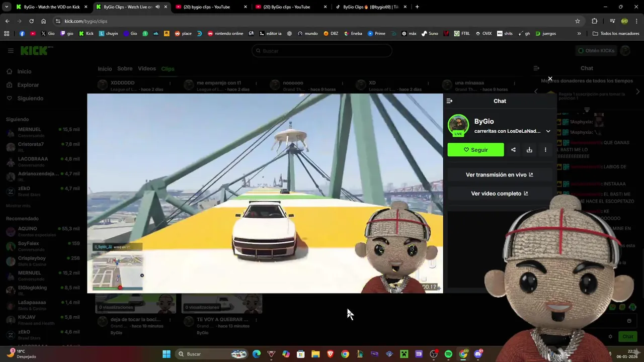Switch to the Videos channel tab

coord(147,69)
